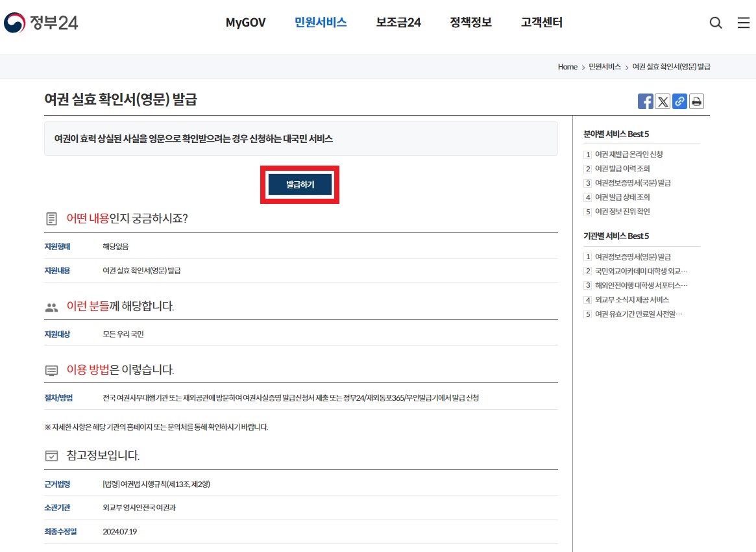Open the 민원서비스 menu
This screenshot has width=756, height=552.
(x=321, y=22)
